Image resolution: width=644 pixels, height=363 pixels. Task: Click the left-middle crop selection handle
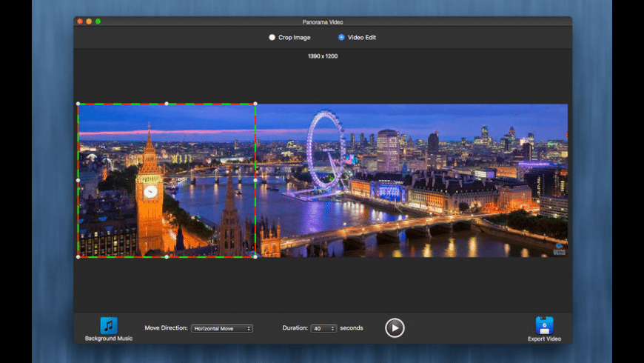[78, 180]
